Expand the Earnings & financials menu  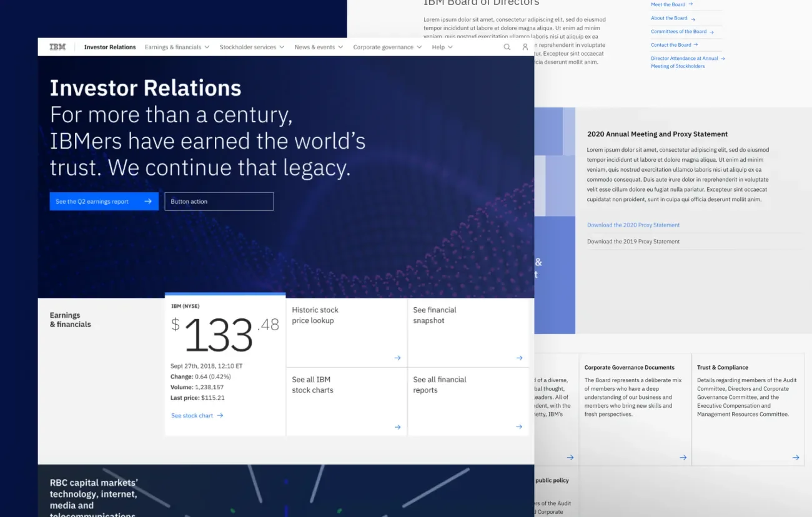[x=177, y=47]
